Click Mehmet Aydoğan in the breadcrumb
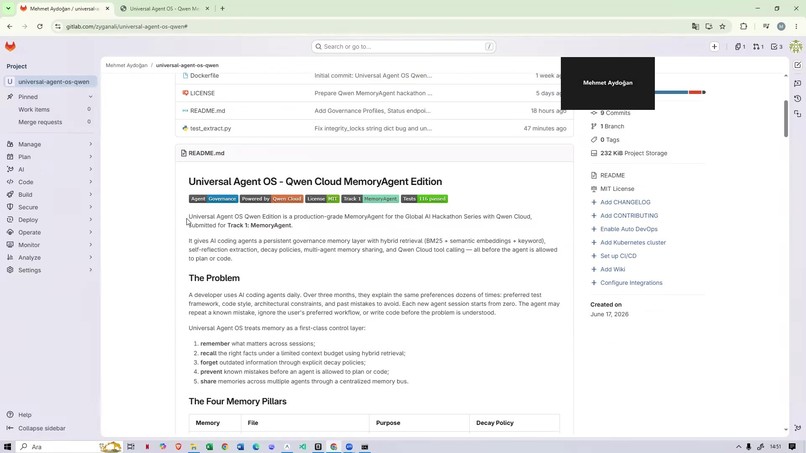 [126, 65]
